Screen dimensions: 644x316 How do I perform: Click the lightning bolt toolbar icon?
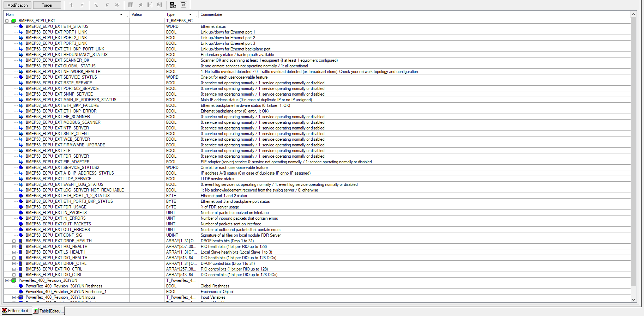point(140,5)
